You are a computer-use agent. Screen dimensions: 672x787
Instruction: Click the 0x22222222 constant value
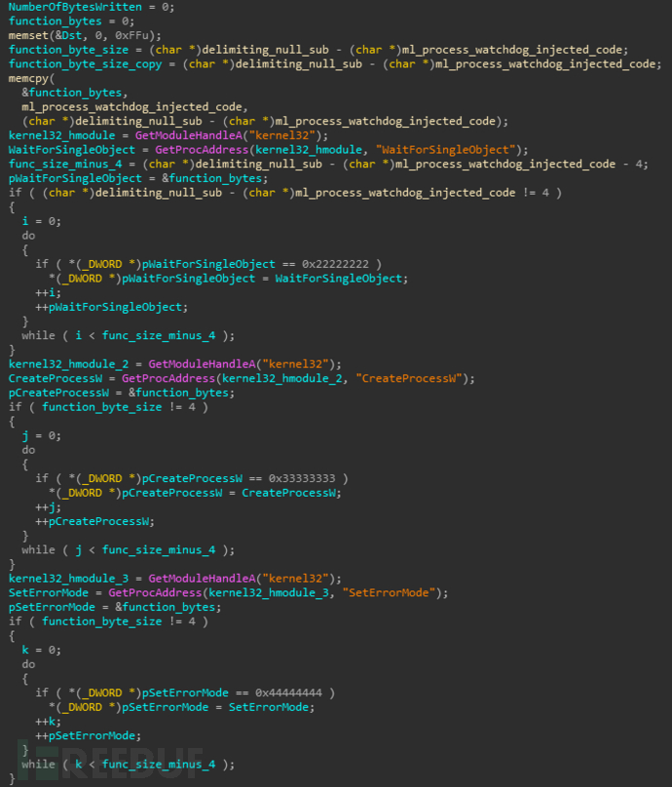tap(335, 264)
